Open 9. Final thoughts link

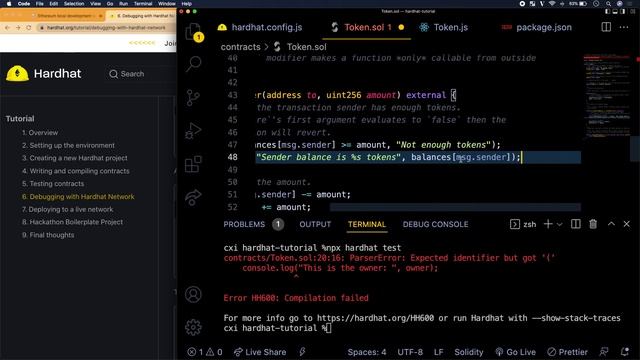coord(48,235)
